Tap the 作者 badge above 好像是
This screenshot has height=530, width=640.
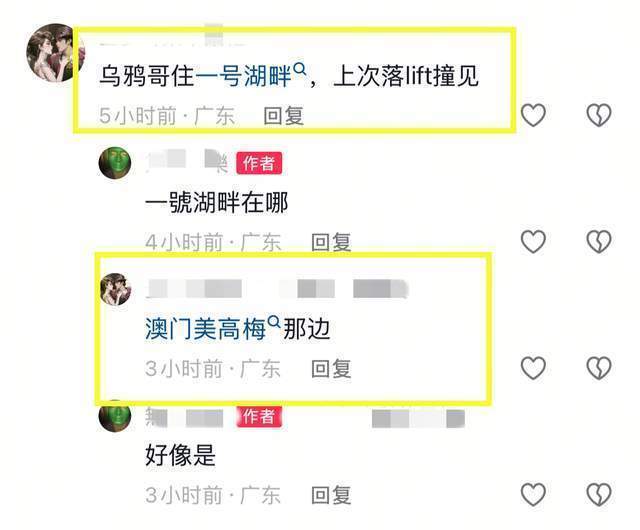tap(259, 416)
